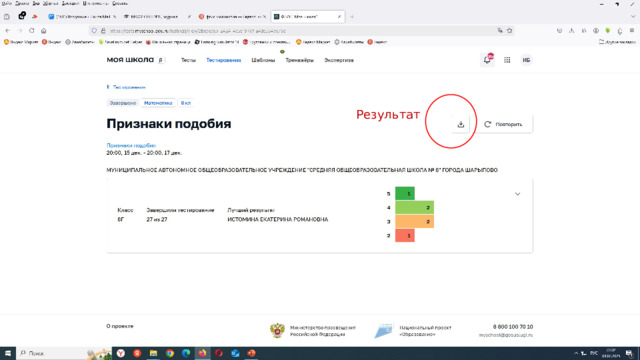This screenshot has width=640, height=360.
Task: Open the Шаблоны section
Action: (263, 60)
